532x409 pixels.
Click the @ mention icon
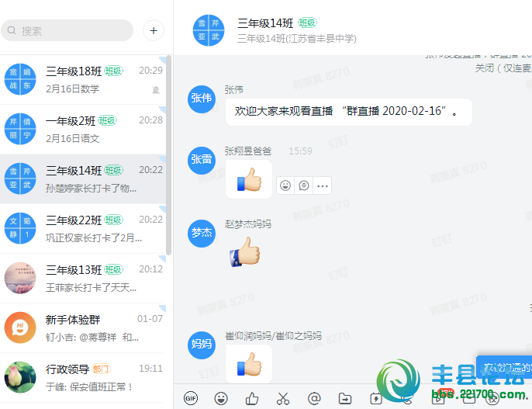tap(314, 398)
